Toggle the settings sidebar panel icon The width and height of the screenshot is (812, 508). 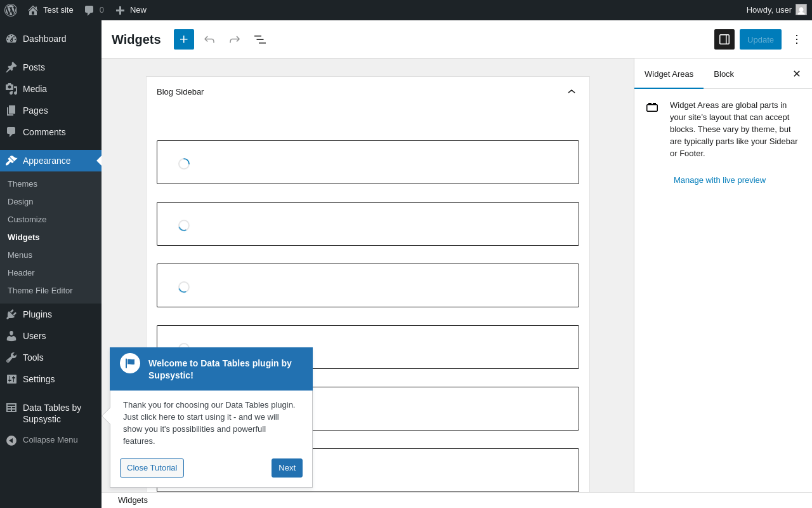[724, 39]
